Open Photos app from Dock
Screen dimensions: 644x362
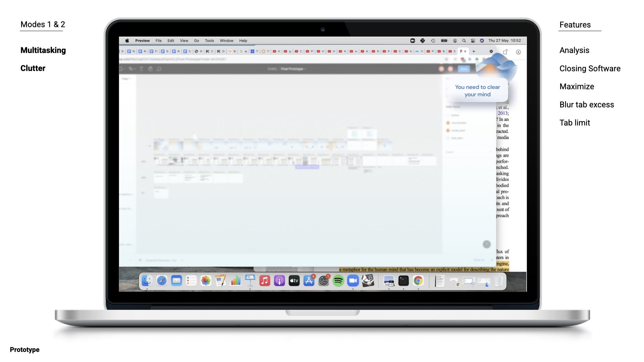click(205, 281)
